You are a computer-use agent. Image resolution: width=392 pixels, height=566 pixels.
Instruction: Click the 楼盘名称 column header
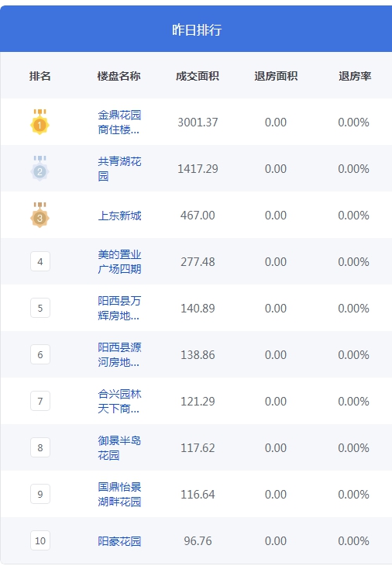[x=119, y=76]
